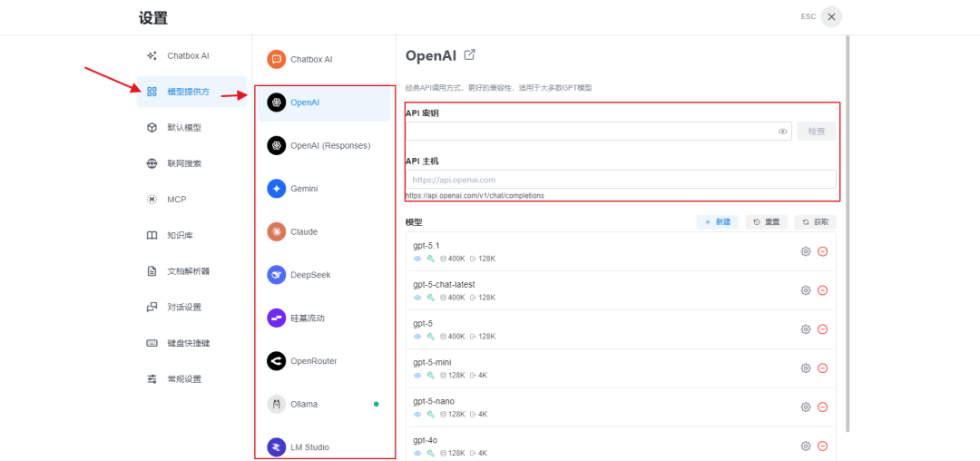Click 新建 to add a model
980x461 pixels.
point(718,221)
